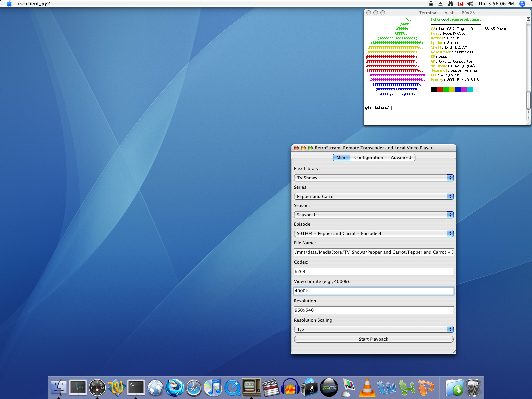This screenshot has width=532, height=399.
Task: Open the Episode selection dropdown
Action: [x=373, y=234]
